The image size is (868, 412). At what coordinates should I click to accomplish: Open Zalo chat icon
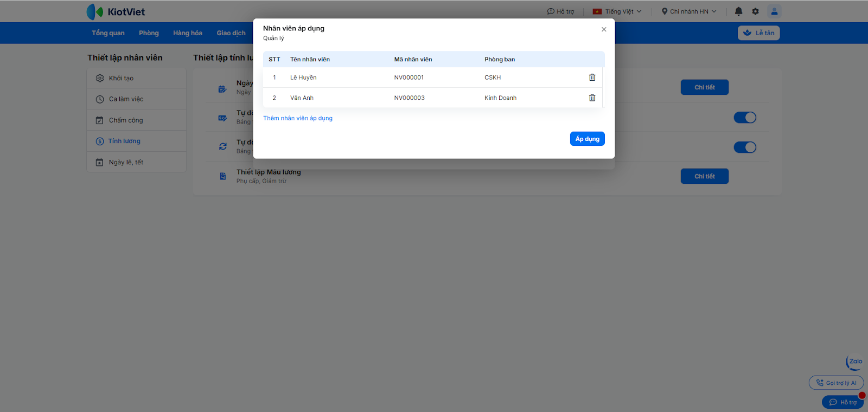854,363
